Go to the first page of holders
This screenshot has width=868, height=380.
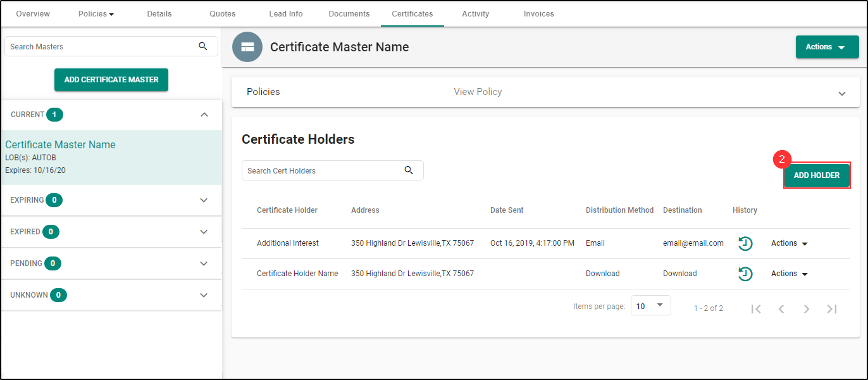pos(756,308)
